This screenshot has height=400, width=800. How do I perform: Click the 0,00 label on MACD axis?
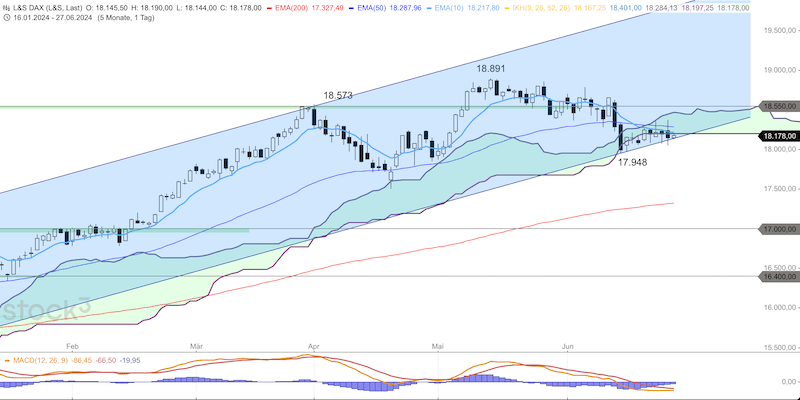click(x=788, y=382)
